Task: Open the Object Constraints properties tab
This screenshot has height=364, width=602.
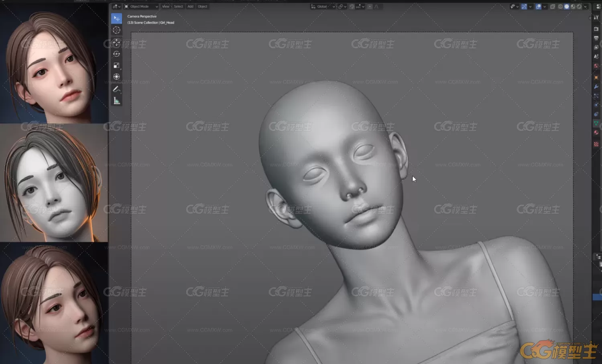Action: [596, 114]
